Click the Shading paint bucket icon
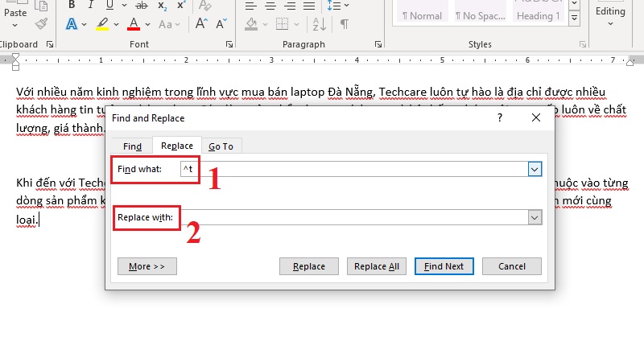The width and height of the screenshot is (644, 362). [x=251, y=24]
